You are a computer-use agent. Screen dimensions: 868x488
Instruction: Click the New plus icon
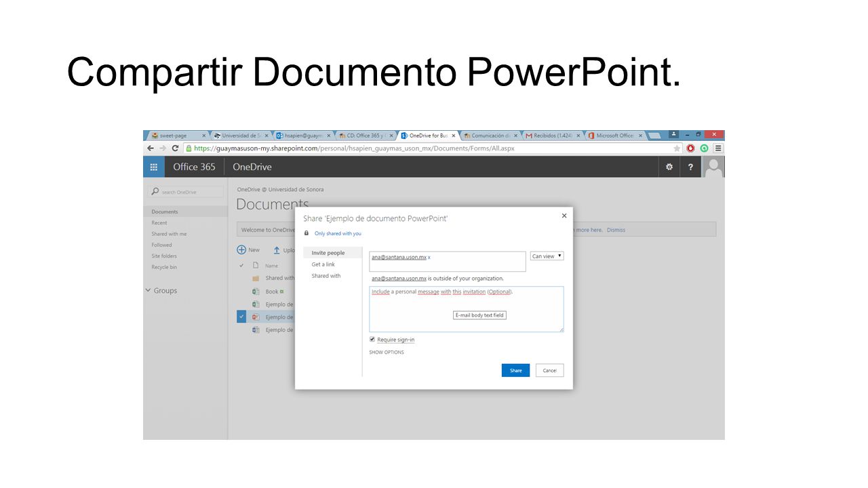[x=241, y=250]
